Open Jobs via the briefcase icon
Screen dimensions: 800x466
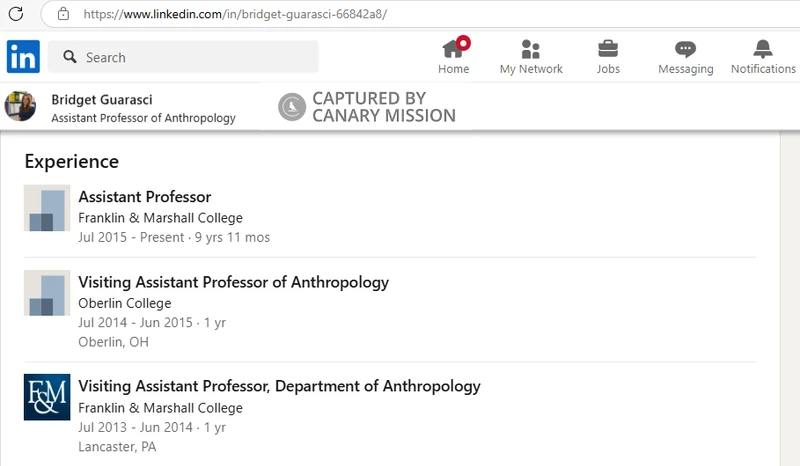(608, 49)
